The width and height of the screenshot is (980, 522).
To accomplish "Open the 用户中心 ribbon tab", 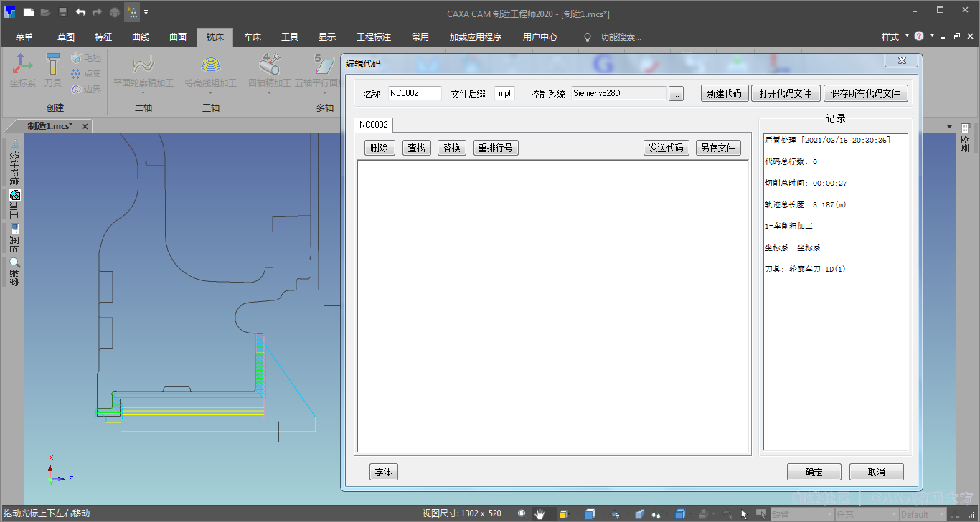I will tap(540, 37).
